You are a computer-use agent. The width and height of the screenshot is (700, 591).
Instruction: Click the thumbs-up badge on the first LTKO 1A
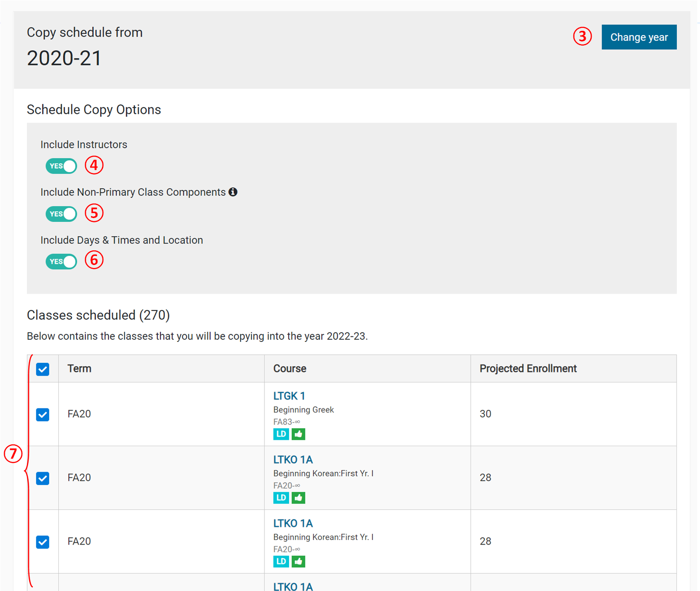click(298, 498)
